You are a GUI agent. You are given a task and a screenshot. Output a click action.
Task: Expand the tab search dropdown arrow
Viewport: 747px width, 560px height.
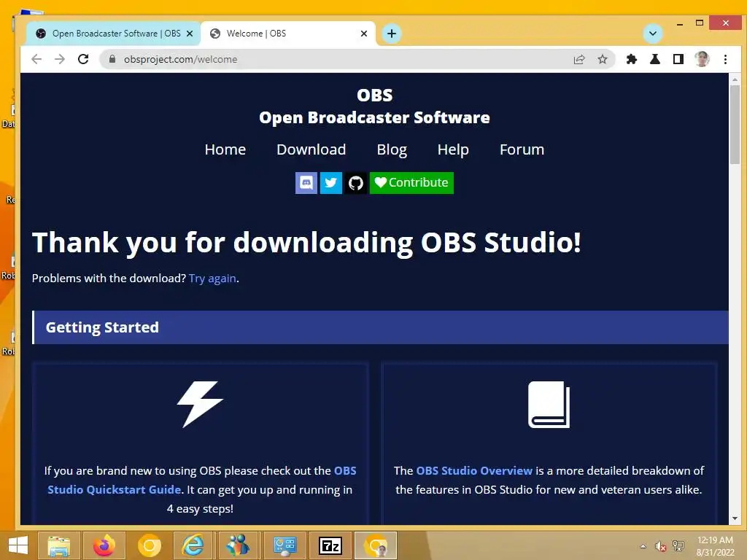(x=653, y=34)
